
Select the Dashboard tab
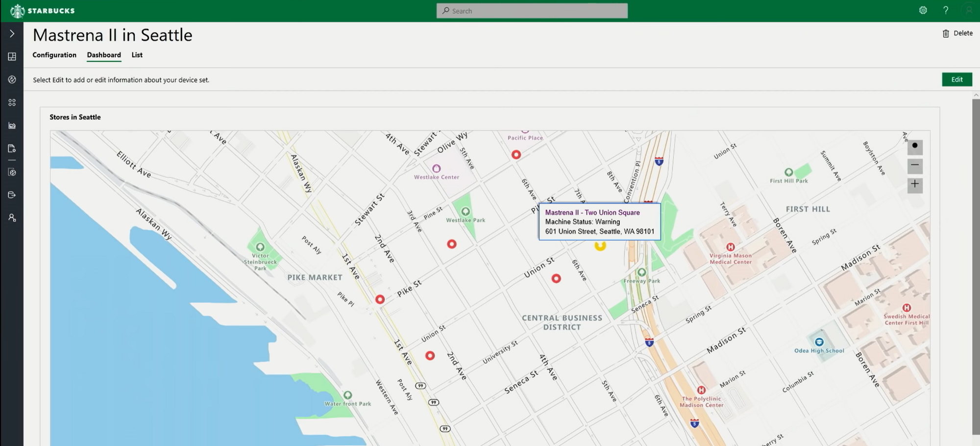(x=104, y=55)
